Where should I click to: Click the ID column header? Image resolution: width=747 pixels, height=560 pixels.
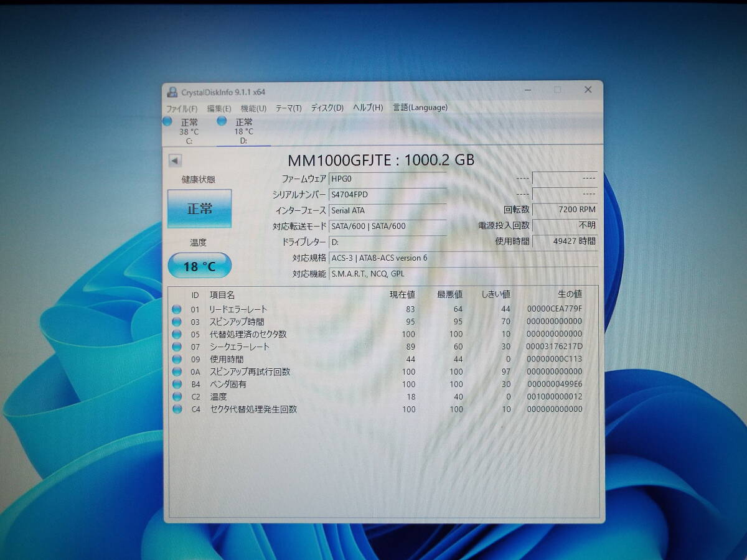195,295
